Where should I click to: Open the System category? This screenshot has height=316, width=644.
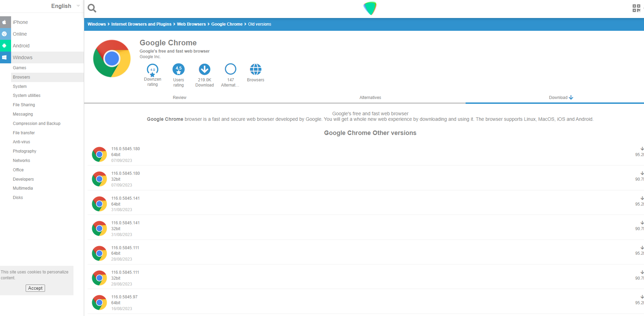[20, 87]
